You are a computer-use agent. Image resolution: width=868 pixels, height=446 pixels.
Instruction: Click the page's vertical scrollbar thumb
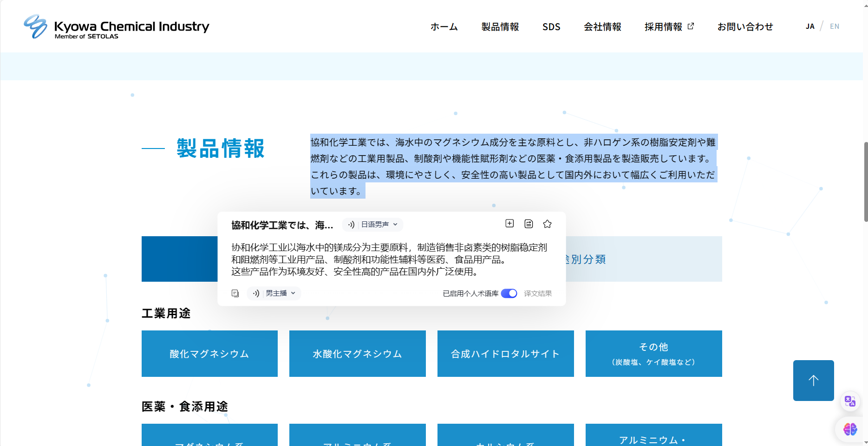(865, 182)
